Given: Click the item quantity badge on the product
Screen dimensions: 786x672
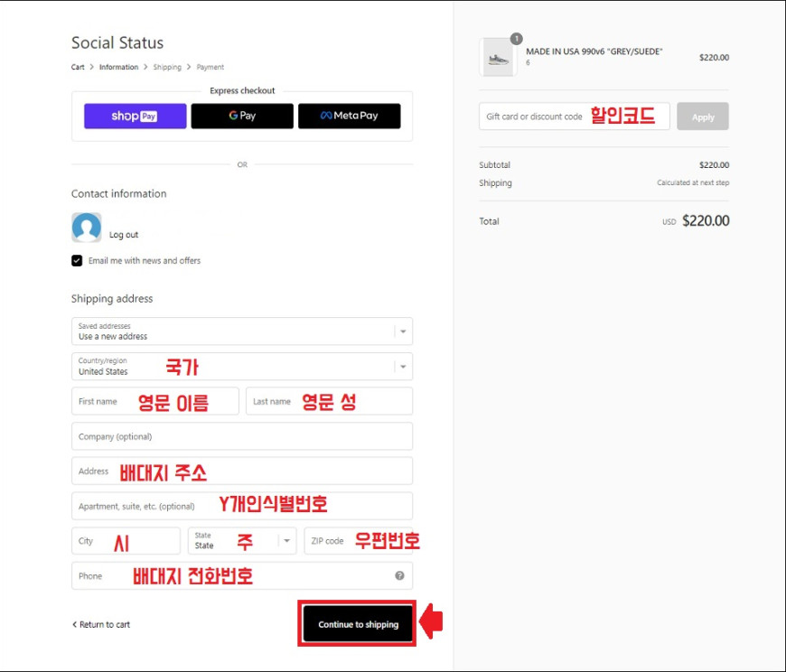Looking at the screenshot, I should click(516, 39).
